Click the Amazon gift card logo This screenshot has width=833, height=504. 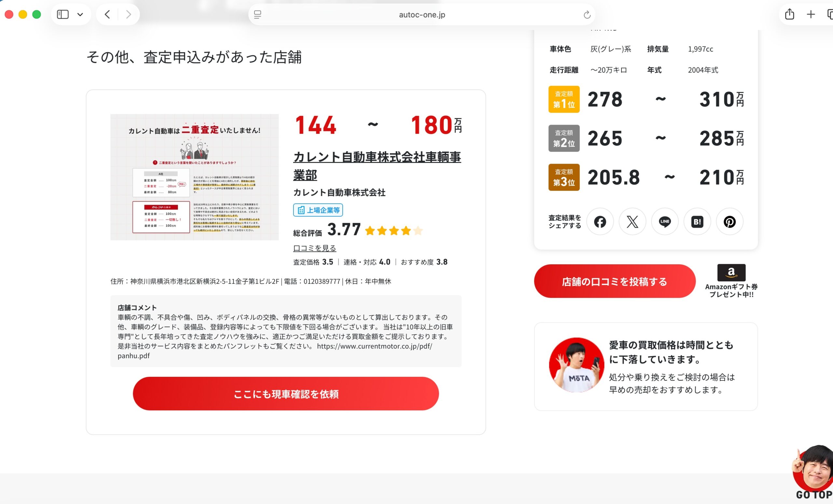(731, 272)
